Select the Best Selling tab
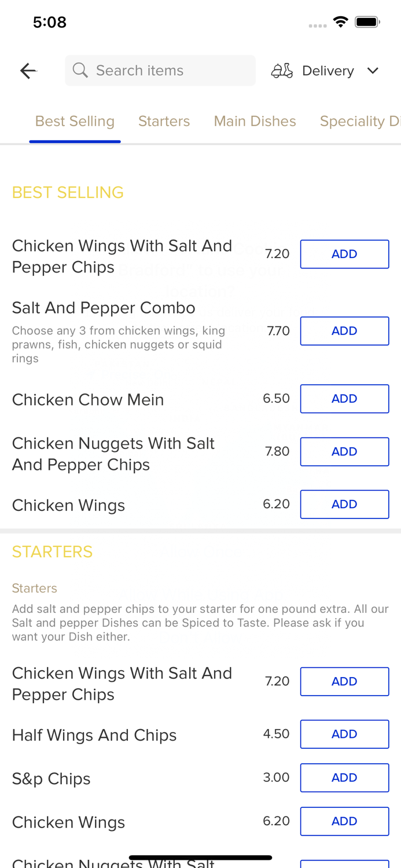Image resolution: width=401 pixels, height=868 pixels. pos(75,121)
